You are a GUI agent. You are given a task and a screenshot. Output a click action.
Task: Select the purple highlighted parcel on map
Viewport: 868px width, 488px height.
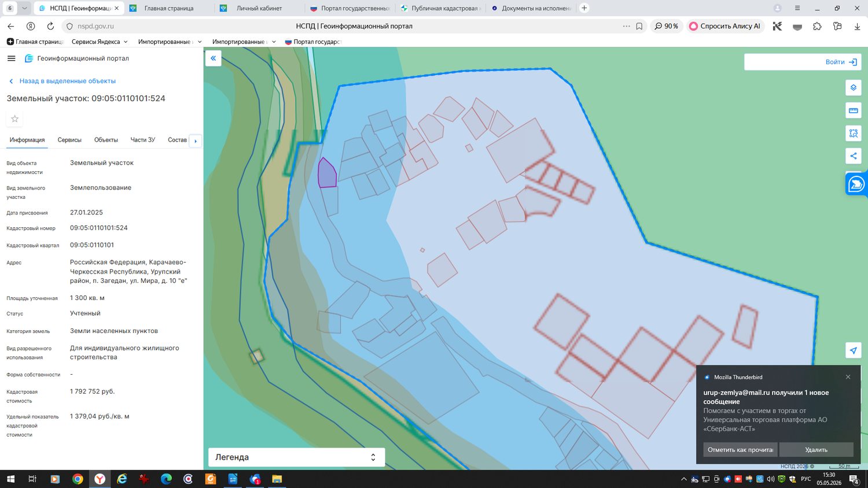[x=327, y=173]
